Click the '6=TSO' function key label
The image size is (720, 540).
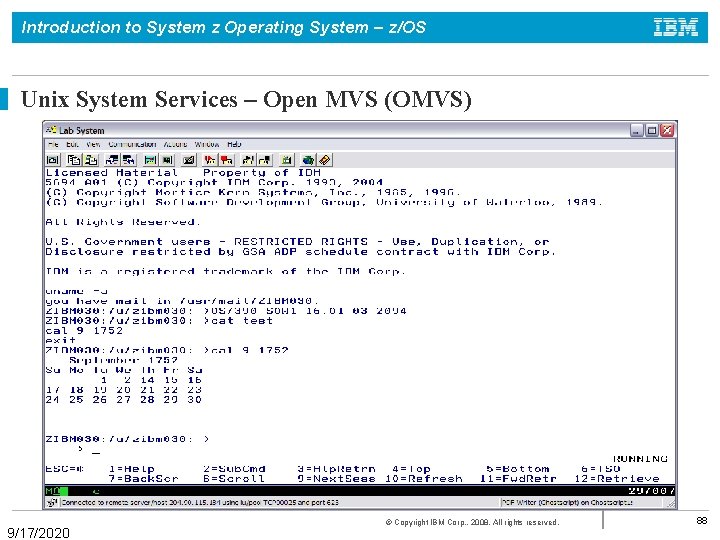click(x=601, y=469)
